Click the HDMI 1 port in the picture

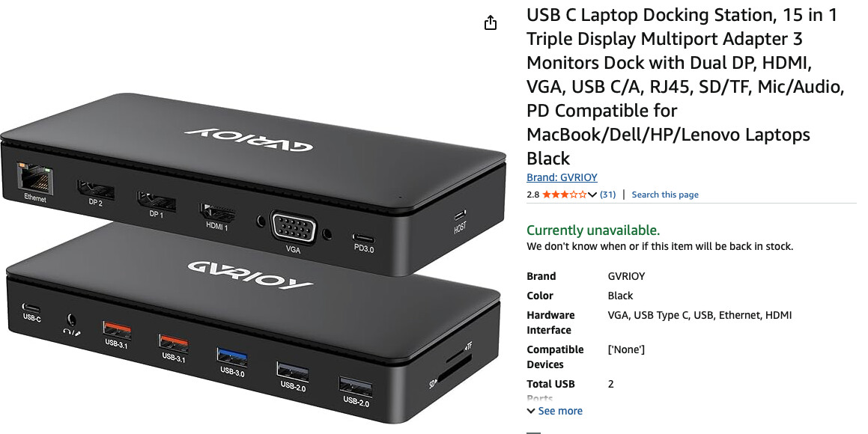[217, 213]
